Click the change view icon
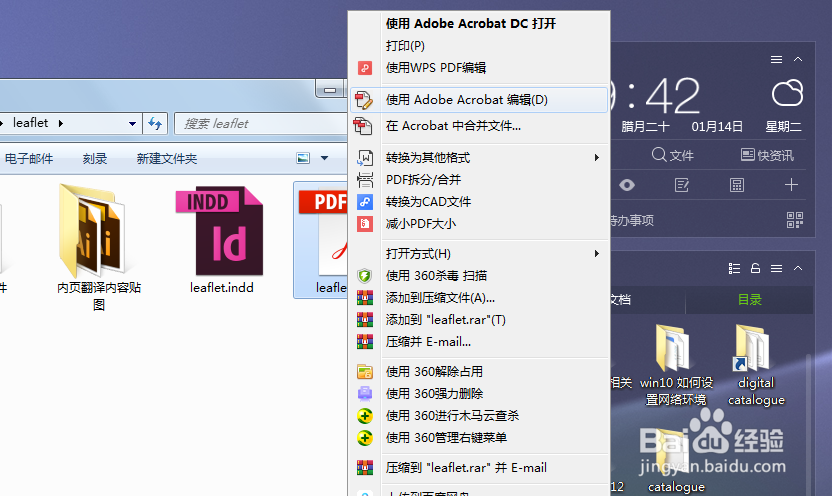 pyautogui.click(x=303, y=158)
